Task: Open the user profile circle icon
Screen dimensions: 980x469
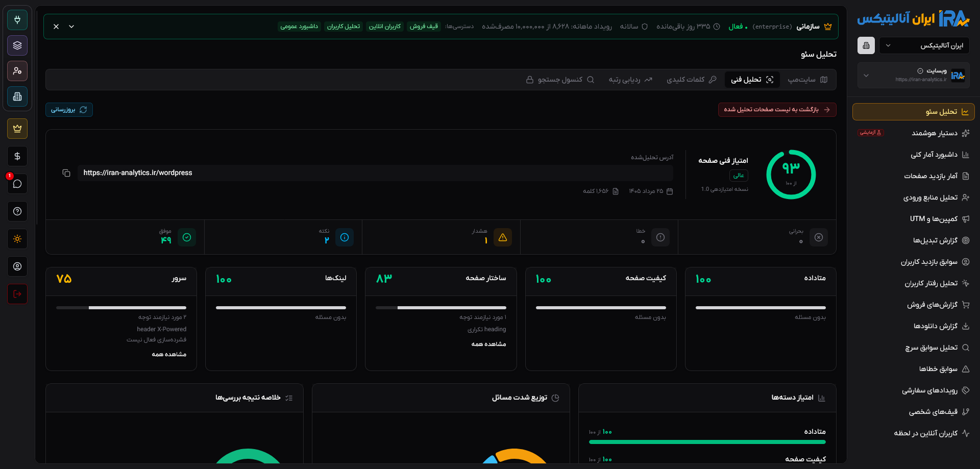Action: 17,266
